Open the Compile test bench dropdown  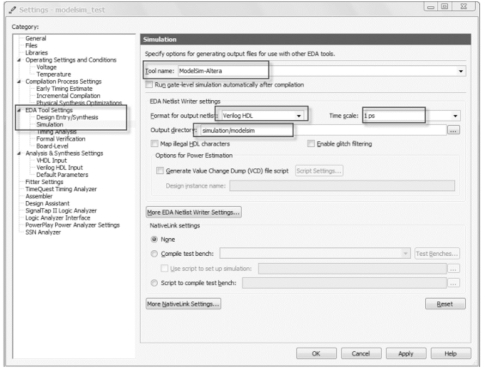click(x=405, y=254)
